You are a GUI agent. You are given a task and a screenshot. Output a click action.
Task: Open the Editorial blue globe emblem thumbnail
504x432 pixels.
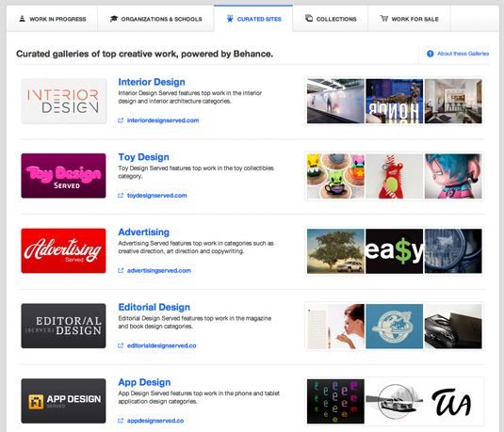(x=395, y=327)
